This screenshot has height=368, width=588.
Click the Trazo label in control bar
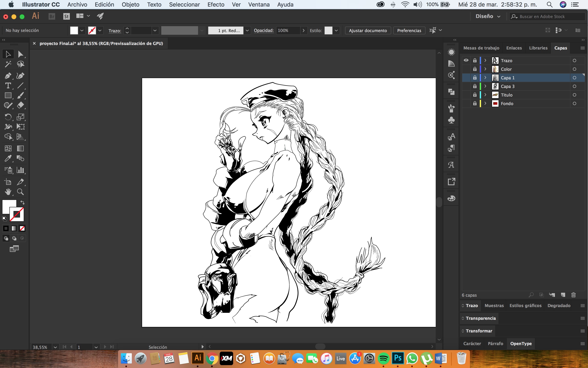(x=115, y=31)
